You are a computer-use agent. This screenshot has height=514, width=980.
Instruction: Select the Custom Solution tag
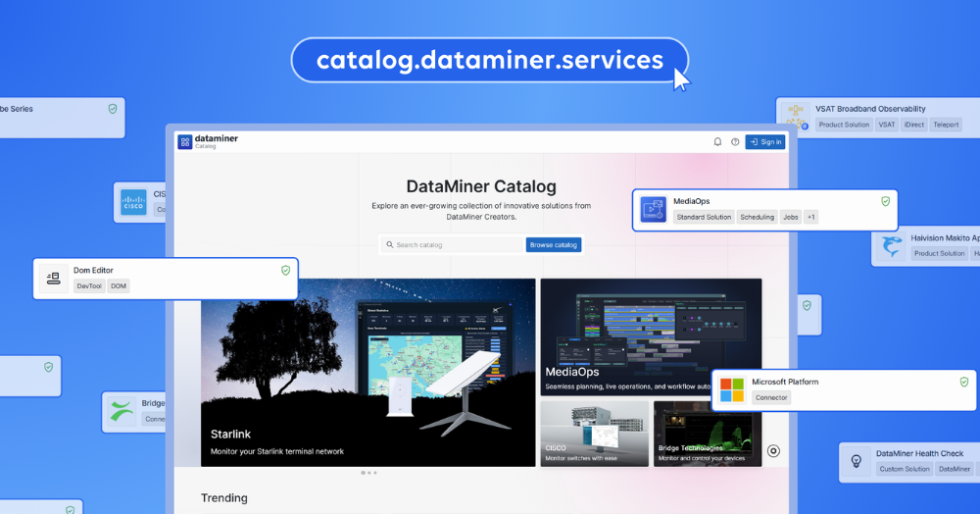pos(905,469)
